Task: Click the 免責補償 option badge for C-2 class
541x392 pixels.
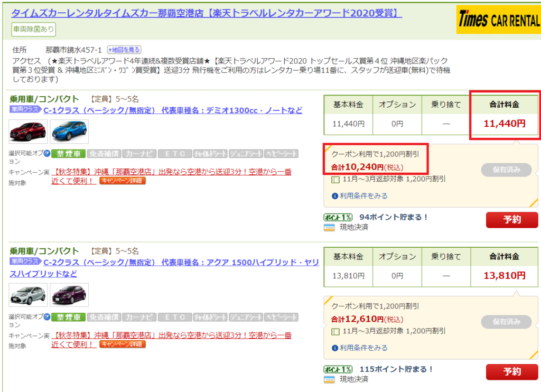Action: [x=104, y=317]
